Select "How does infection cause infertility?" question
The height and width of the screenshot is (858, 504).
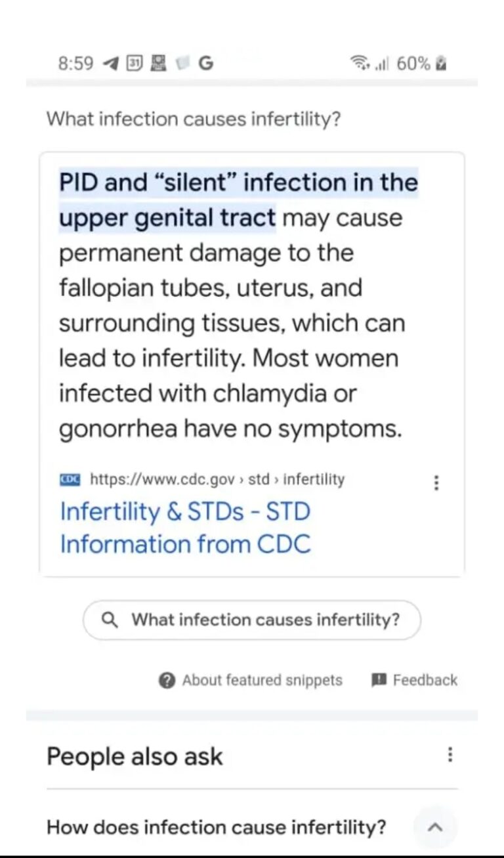[x=217, y=827]
